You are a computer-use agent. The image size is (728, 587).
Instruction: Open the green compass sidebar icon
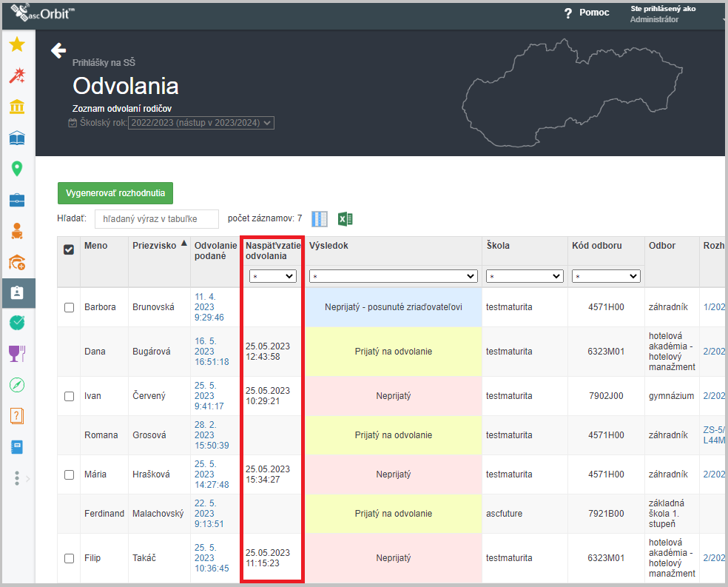click(17, 385)
